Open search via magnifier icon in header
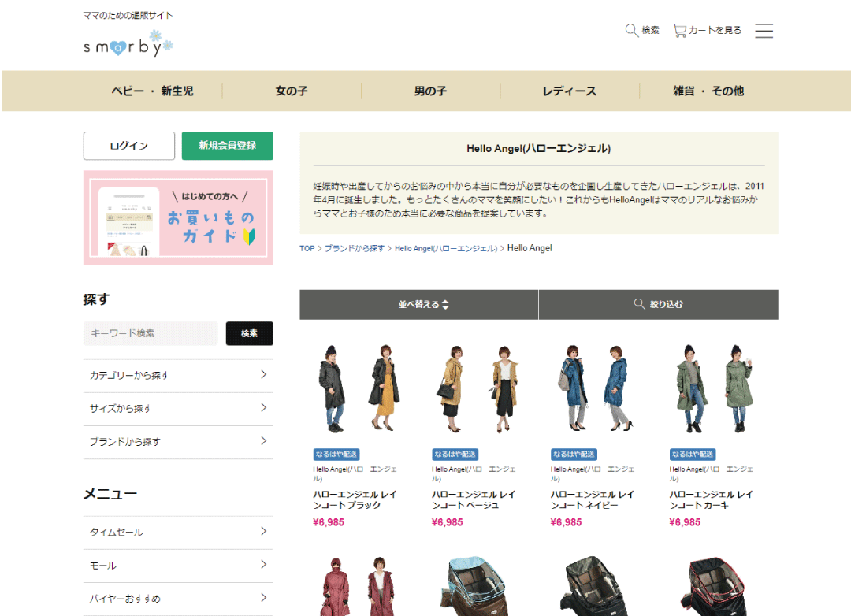Screen dimensions: 851x616 631,30
